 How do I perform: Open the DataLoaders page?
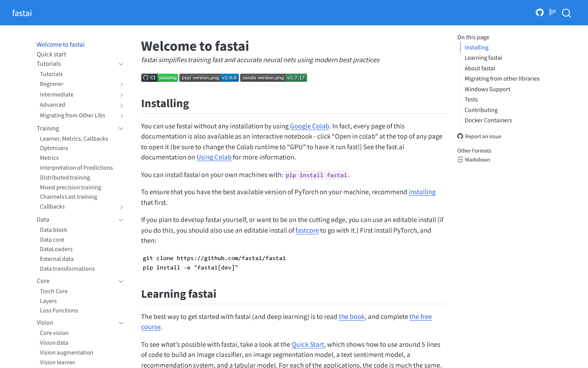(56, 249)
